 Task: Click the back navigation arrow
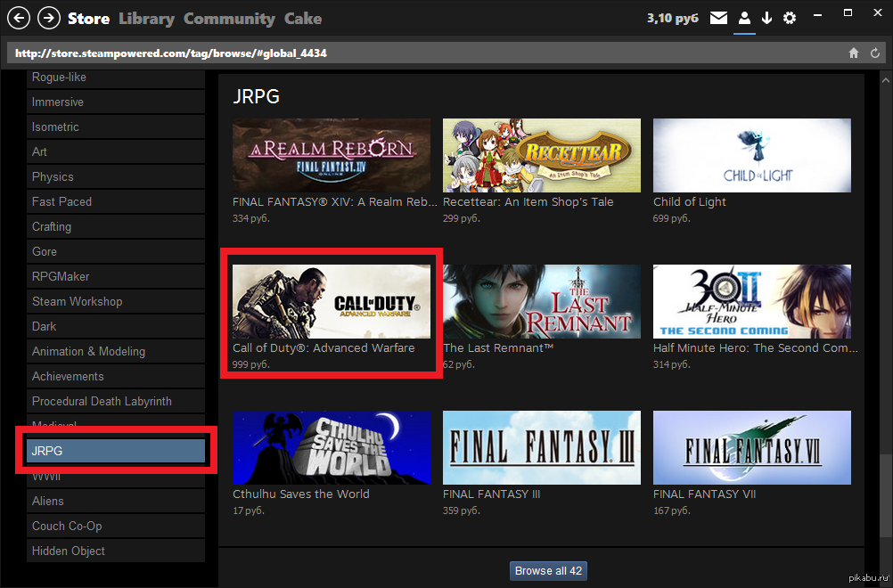click(20, 18)
